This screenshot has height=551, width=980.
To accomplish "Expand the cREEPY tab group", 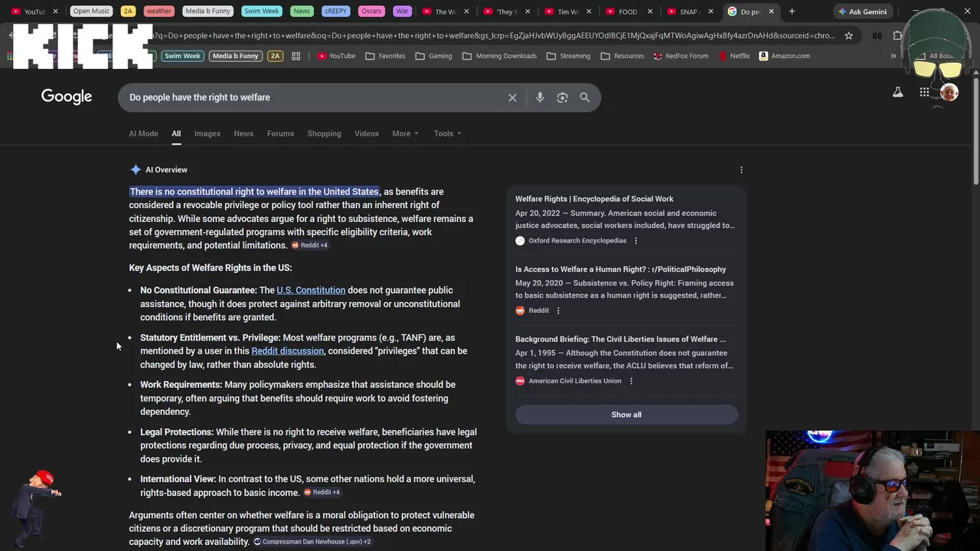I will (335, 11).
